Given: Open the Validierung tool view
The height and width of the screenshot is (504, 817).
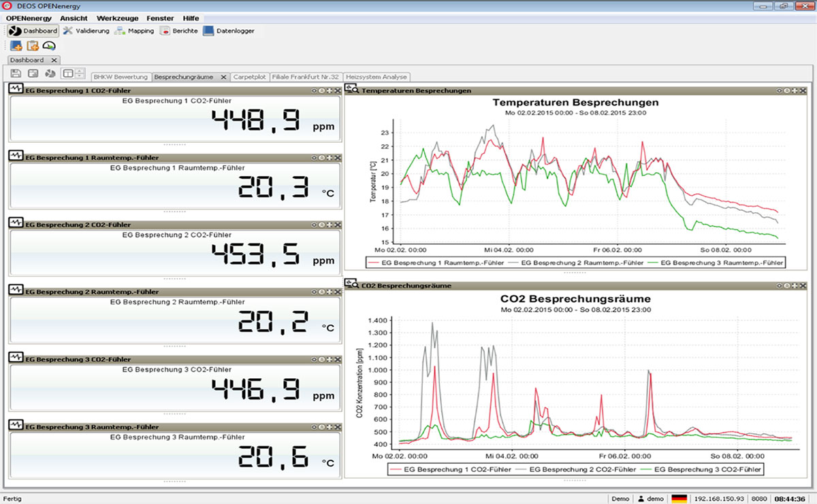Looking at the screenshot, I should 86,31.
